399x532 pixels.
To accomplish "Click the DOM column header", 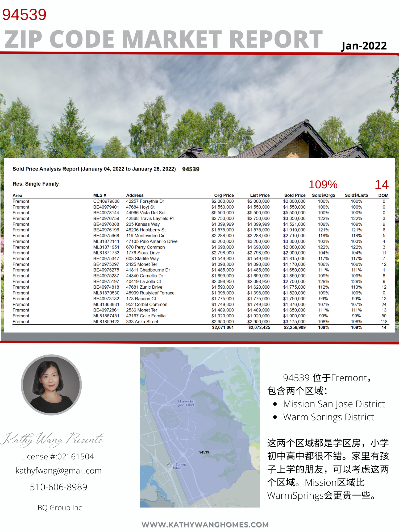I will coord(383,195).
